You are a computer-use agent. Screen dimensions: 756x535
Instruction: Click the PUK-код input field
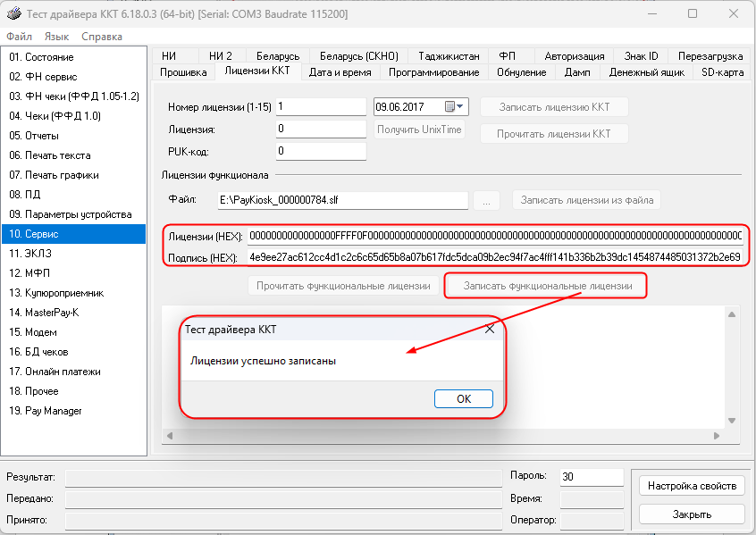[320, 151]
